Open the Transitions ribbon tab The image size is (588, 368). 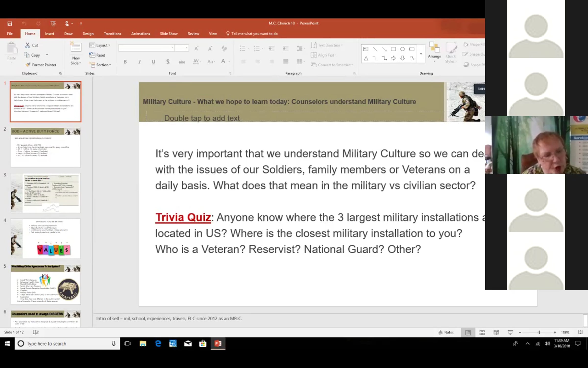click(x=112, y=34)
